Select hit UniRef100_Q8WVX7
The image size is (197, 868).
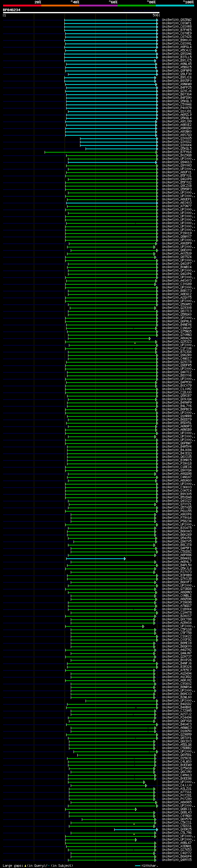tap(177, 236)
